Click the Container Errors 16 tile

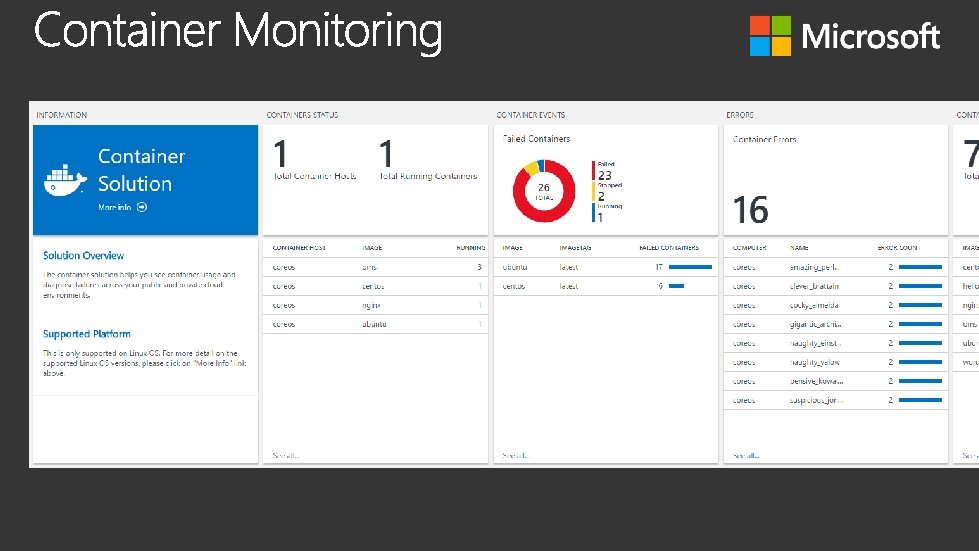[835, 180]
